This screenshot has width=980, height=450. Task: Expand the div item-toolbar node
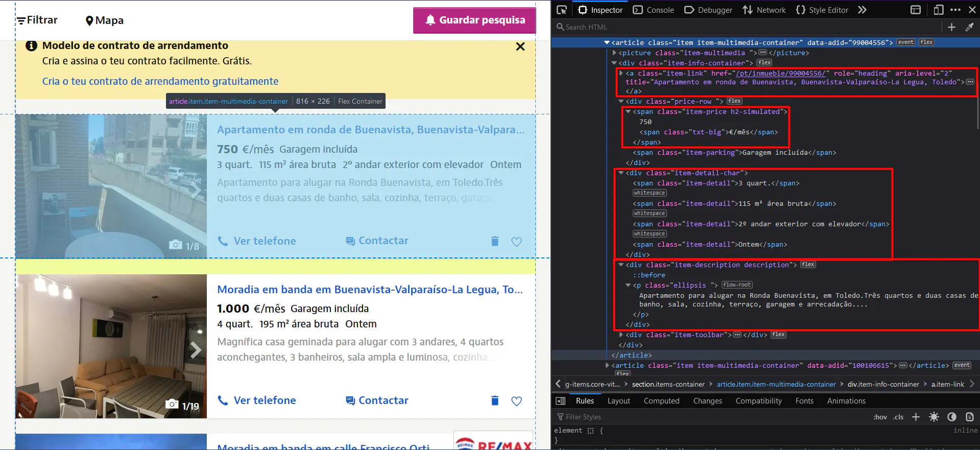coord(621,335)
